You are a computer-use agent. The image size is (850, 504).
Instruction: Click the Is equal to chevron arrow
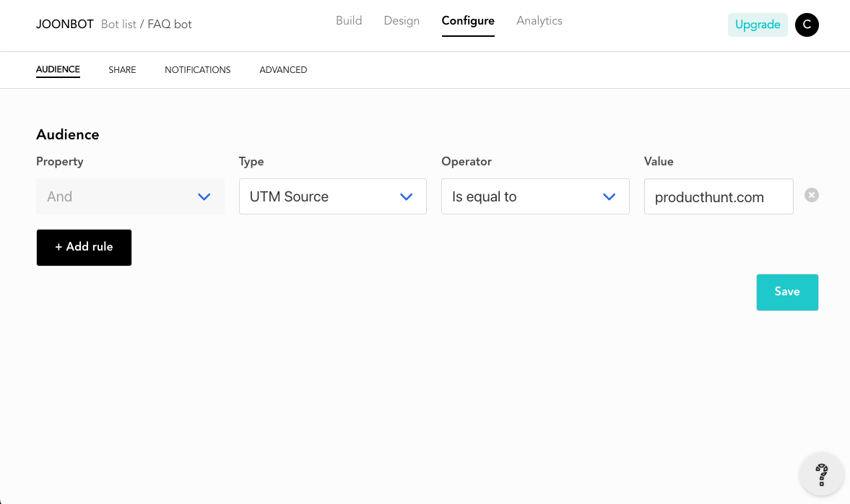[x=609, y=196]
